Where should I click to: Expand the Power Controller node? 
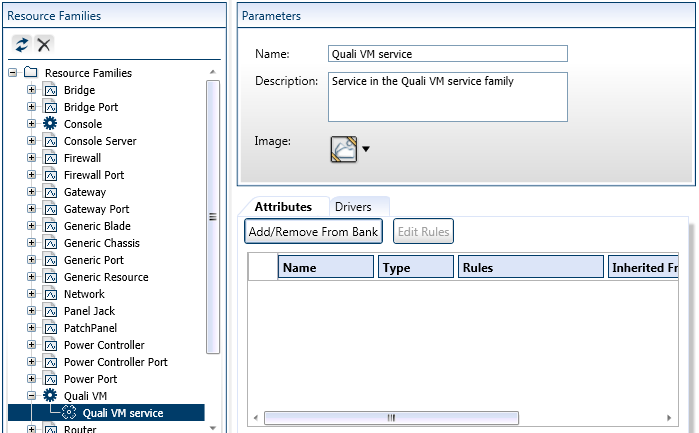click(32, 345)
